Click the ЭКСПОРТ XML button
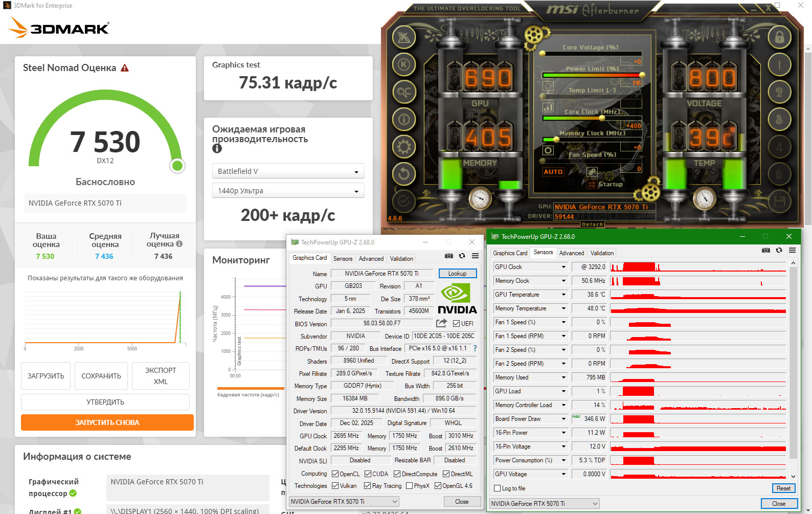This screenshot has height=514, width=812. point(161,376)
